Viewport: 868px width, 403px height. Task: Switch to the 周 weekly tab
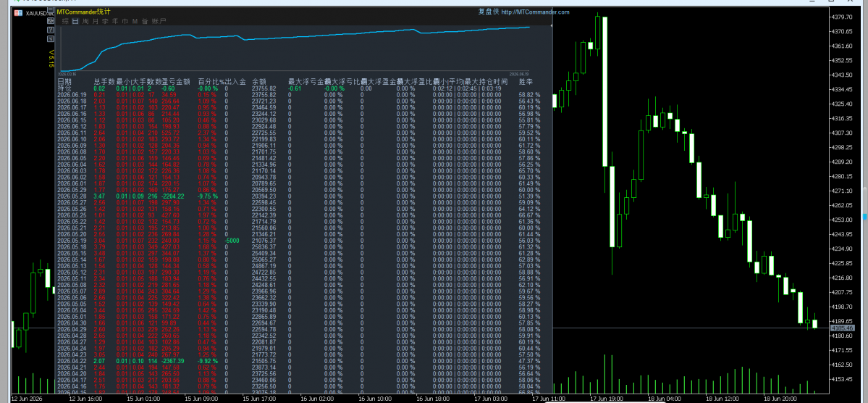[85, 21]
